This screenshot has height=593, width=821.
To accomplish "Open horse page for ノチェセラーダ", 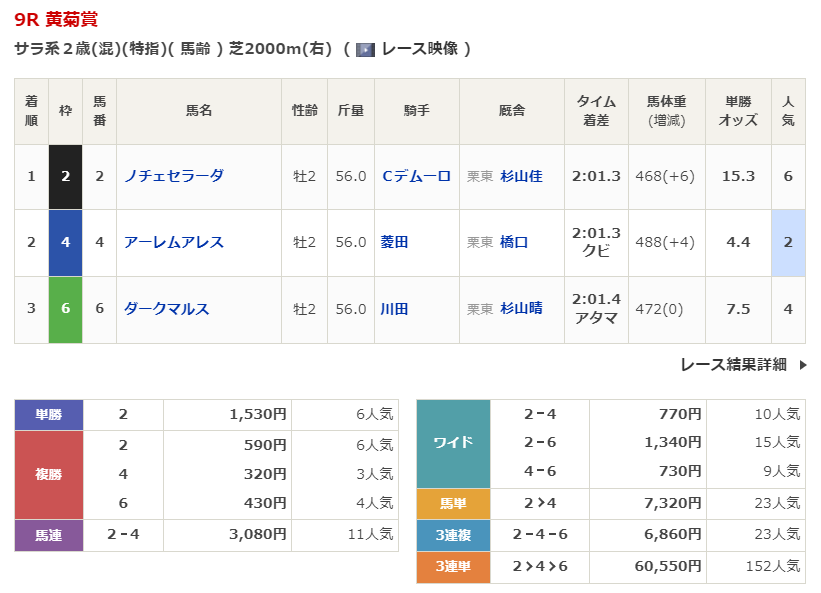I will [173, 176].
